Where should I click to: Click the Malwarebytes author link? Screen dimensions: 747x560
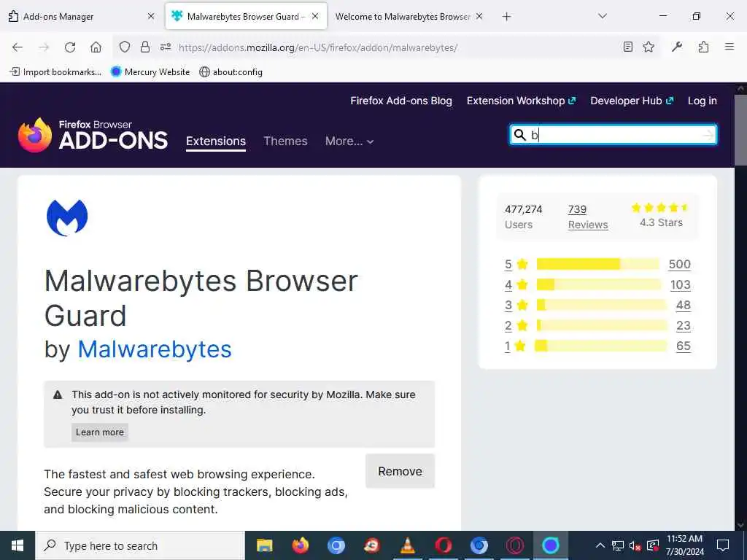pyautogui.click(x=155, y=349)
